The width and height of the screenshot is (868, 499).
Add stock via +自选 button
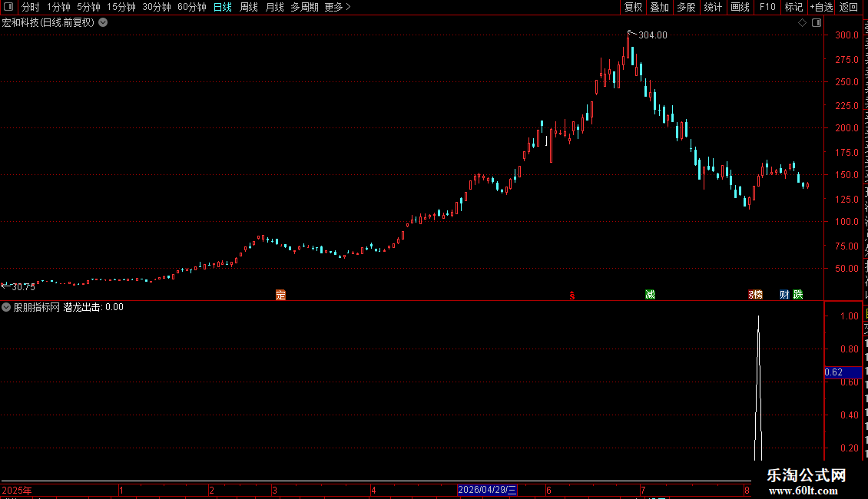[x=821, y=7]
